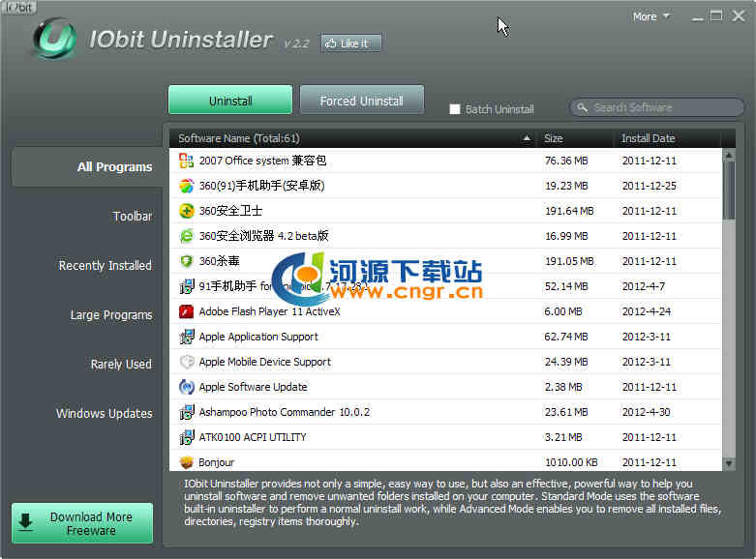Image resolution: width=756 pixels, height=559 pixels.
Task: Select the "Adobe Flash Player 11 ActiveX" entry
Action: pyautogui.click(x=269, y=311)
